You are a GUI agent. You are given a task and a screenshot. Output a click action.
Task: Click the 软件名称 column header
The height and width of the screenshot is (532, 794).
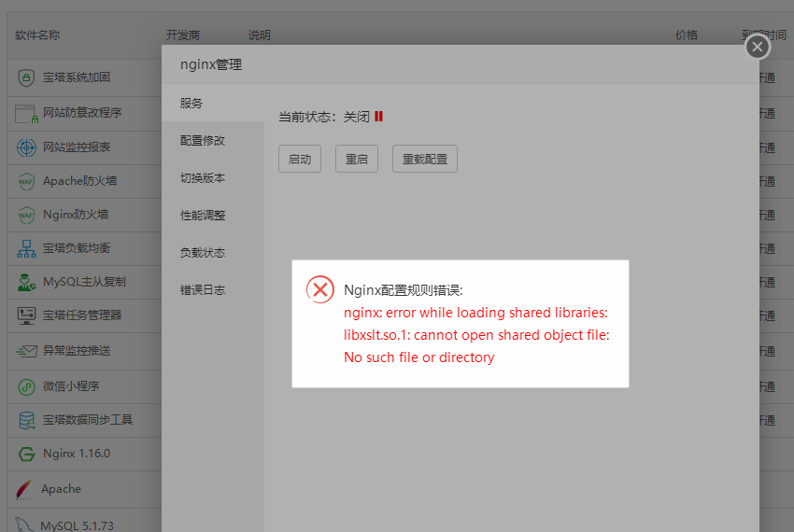(x=37, y=35)
